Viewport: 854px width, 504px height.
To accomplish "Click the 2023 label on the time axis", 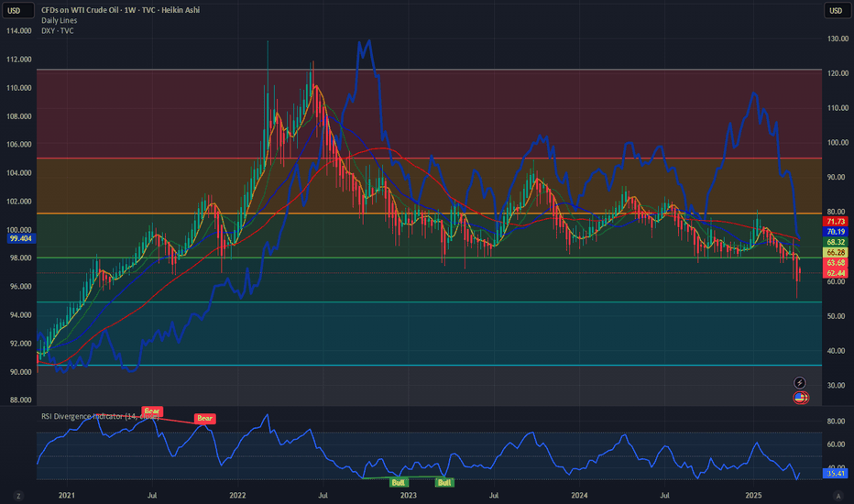I will click(x=409, y=495).
